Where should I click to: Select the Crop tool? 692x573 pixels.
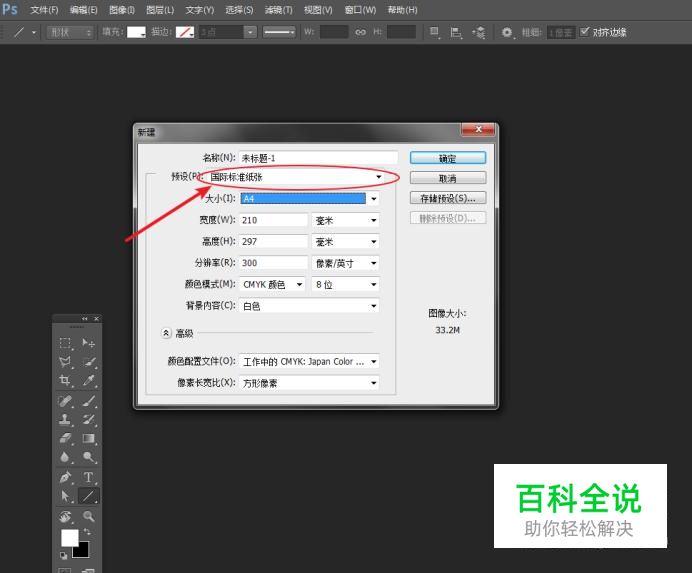(x=65, y=381)
